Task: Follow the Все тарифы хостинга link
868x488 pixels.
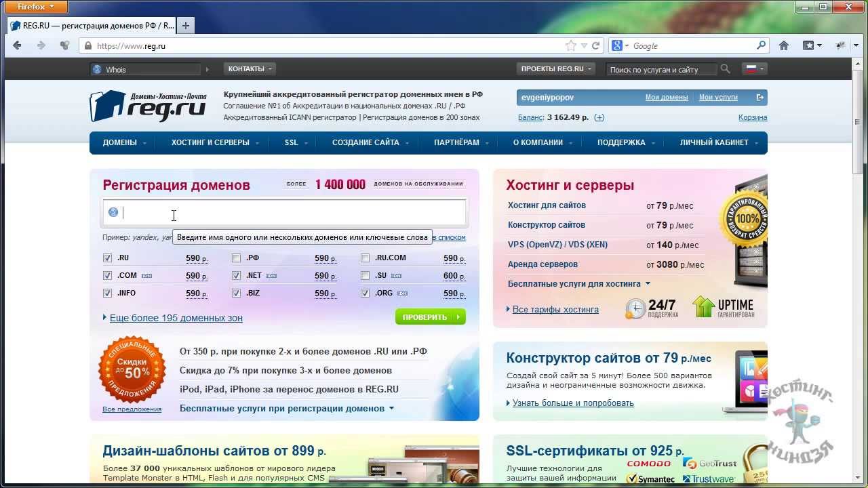Action: tap(555, 309)
